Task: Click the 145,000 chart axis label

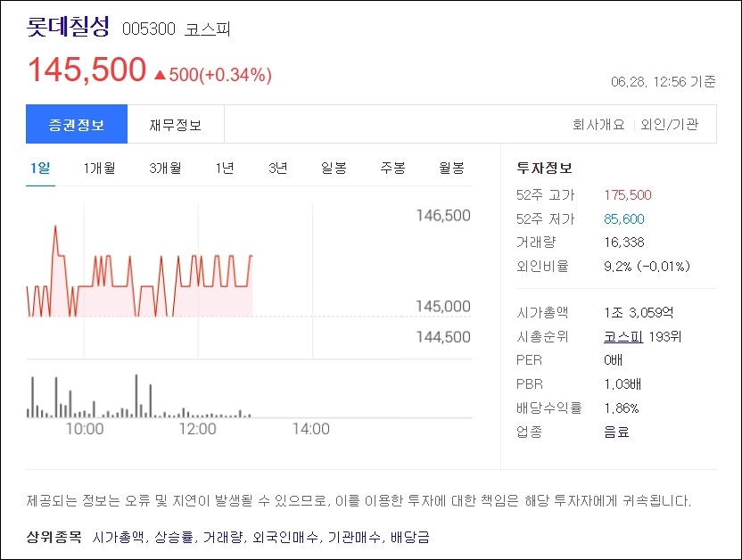Action: [443, 307]
